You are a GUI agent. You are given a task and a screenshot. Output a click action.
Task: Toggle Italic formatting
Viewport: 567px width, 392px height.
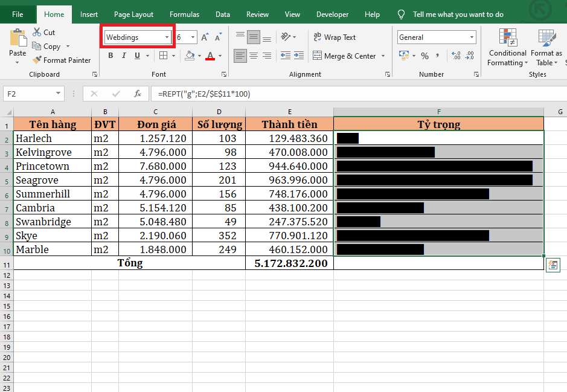(124, 56)
